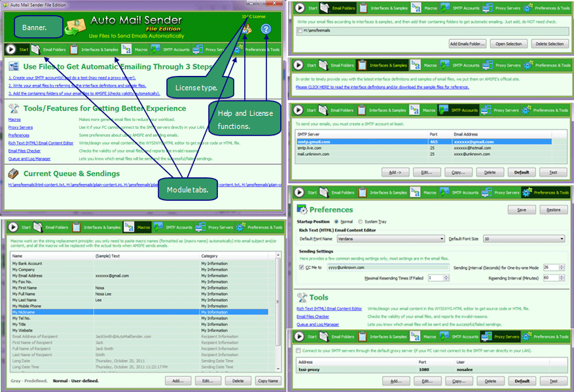Click the SMTP Accounts icon in the Macros panel
The image size is (574, 392).
click(x=158, y=227)
